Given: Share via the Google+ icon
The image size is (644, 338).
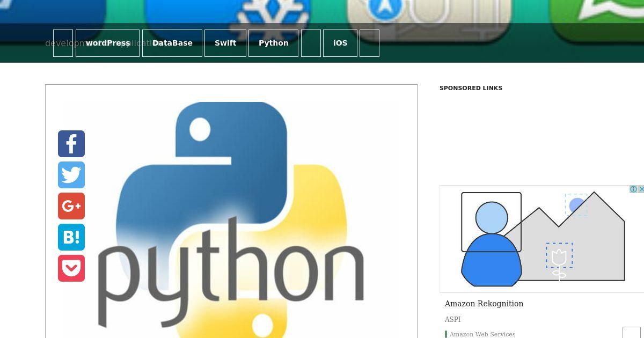Looking at the screenshot, I should coord(71,206).
